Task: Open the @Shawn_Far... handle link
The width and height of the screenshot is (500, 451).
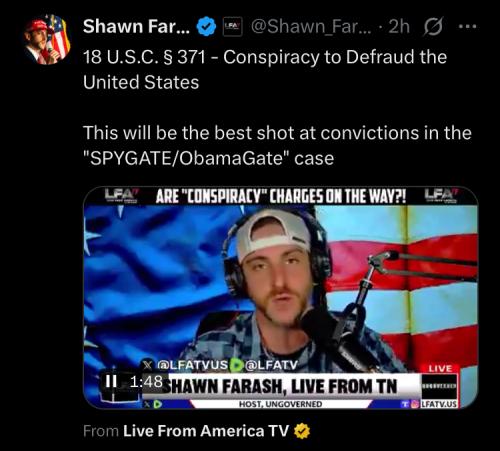Action: coord(311,27)
